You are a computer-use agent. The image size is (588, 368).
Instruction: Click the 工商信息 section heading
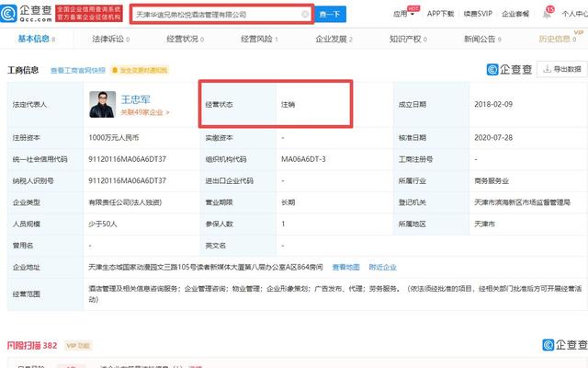[x=23, y=70]
